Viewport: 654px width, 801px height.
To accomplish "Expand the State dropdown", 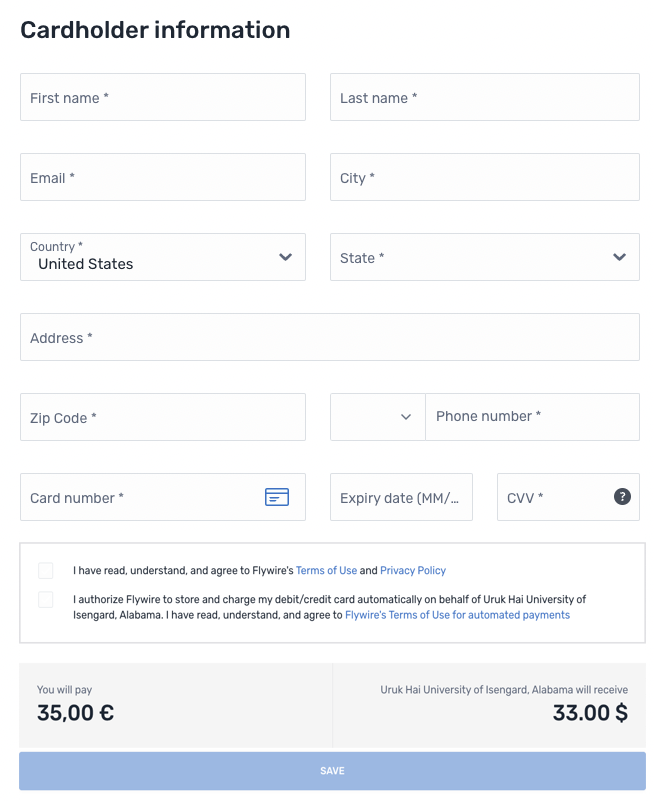I will tap(484, 257).
